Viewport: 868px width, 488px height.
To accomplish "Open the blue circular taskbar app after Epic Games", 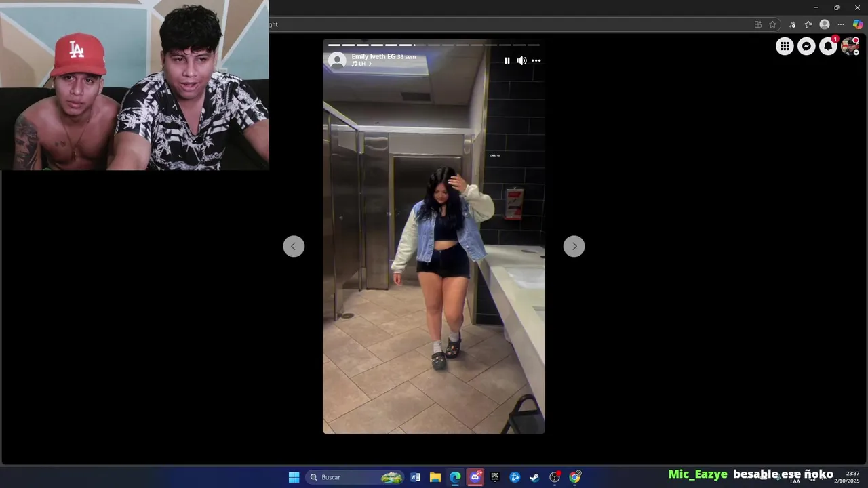I will click(x=515, y=477).
